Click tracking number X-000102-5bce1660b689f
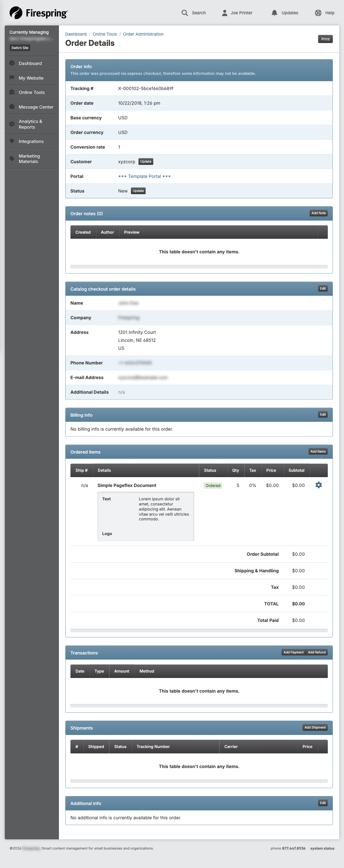This screenshot has width=344, height=868. pos(146,88)
